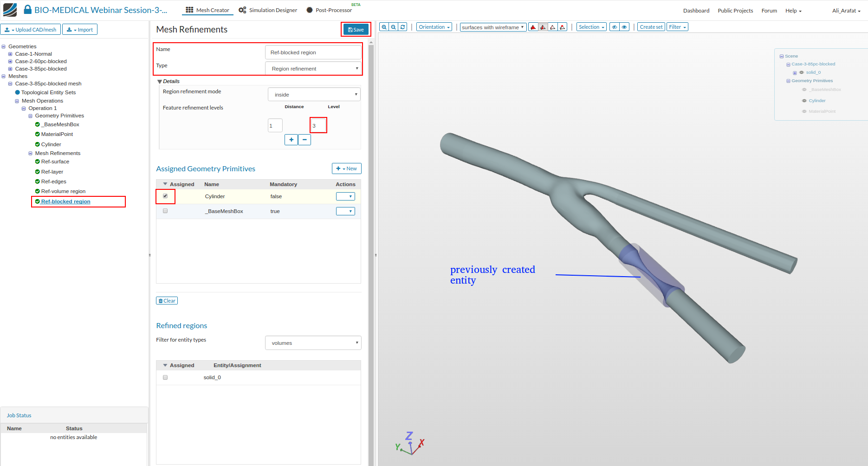This screenshot has width=868, height=466.
Task: Open the Orientation dropdown
Action: [434, 27]
